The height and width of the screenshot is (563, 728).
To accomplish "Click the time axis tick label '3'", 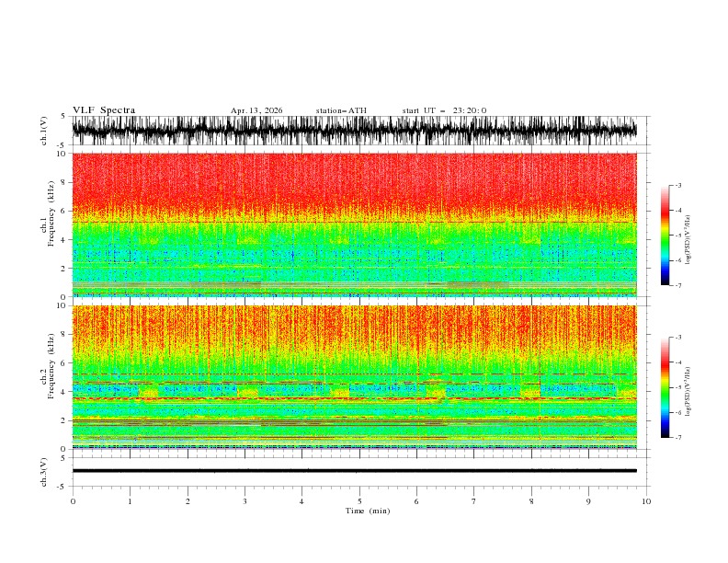I will (245, 501).
